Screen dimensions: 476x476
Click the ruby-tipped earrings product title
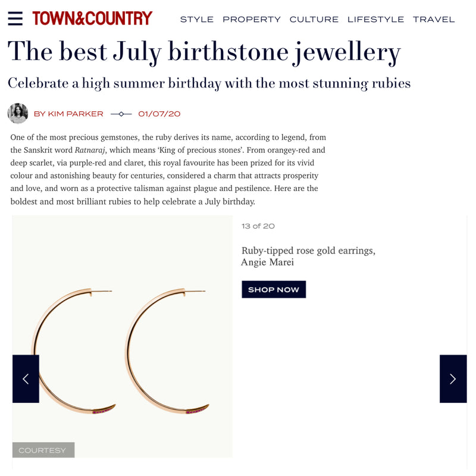[308, 256]
